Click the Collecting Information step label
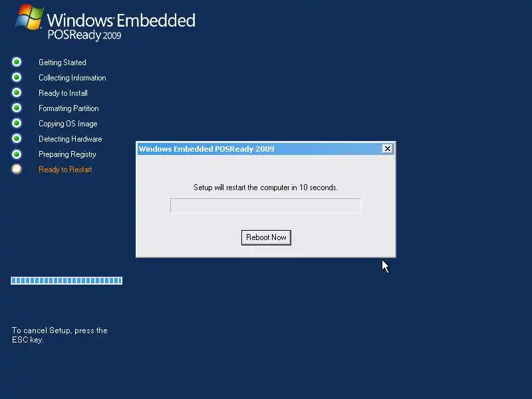The image size is (532, 399). 72,78
